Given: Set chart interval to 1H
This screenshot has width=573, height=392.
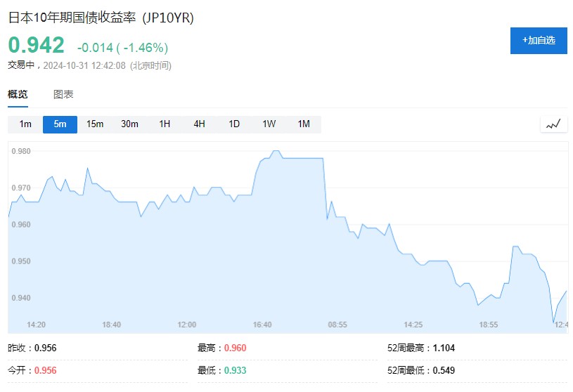Looking at the screenshot, I should click(x=165, y=124).
